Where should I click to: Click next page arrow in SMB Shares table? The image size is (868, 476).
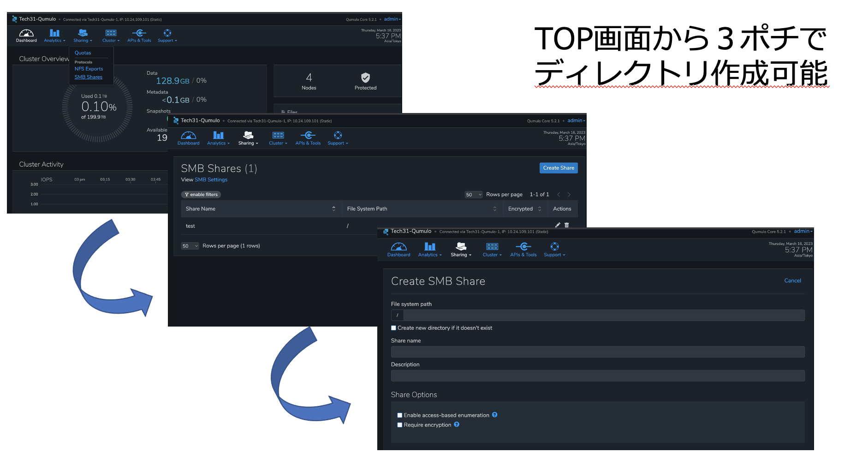[x=569, y=195]
